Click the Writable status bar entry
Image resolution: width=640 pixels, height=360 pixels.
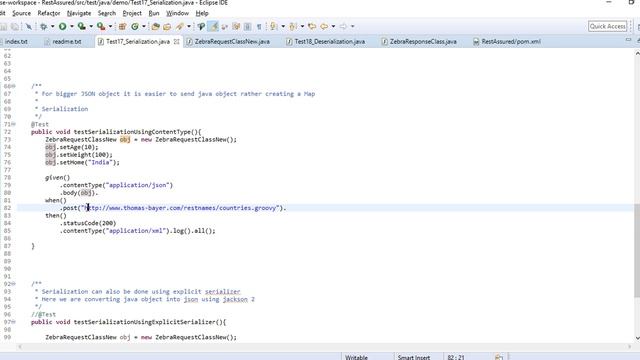point(356,357)
